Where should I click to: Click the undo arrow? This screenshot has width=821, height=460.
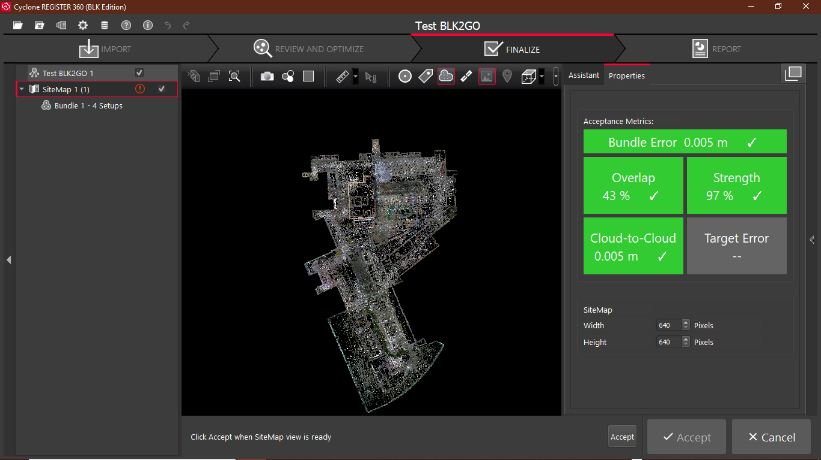(168, 25)
